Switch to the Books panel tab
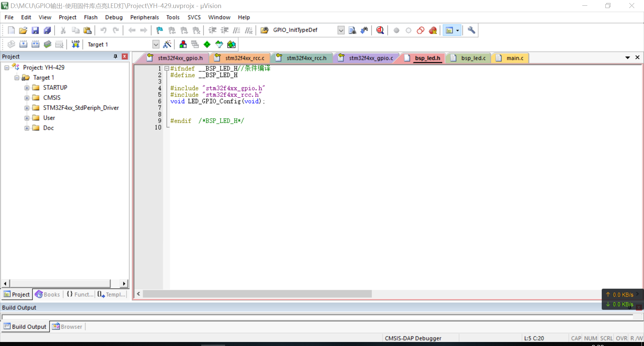The image size is (644, 346). pyautogui.click(x=48, y=294)
